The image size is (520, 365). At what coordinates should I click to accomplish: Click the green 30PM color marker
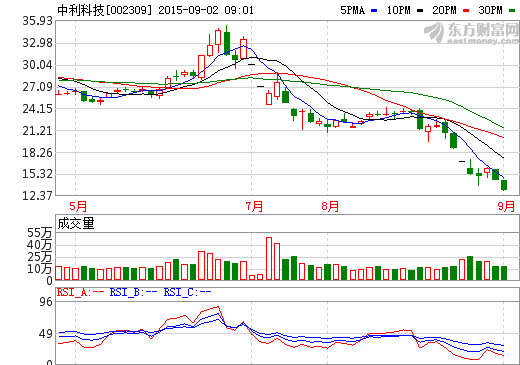512,11
